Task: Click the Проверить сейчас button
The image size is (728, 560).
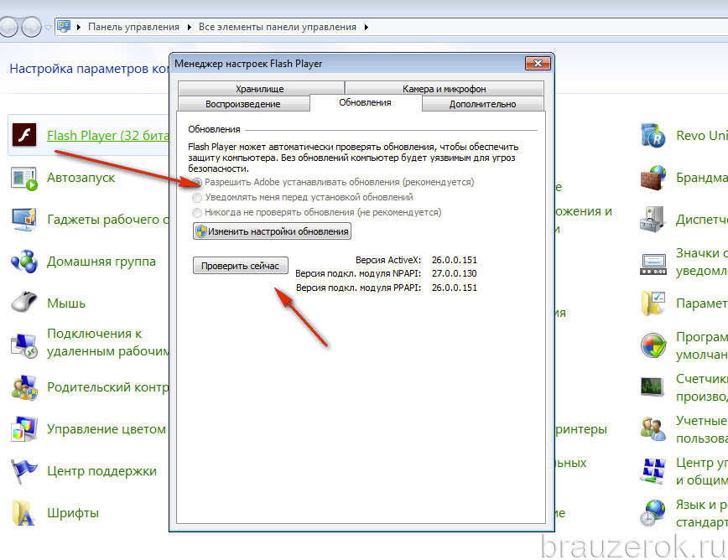Action: pyautogui.click(x=241, y=266)
